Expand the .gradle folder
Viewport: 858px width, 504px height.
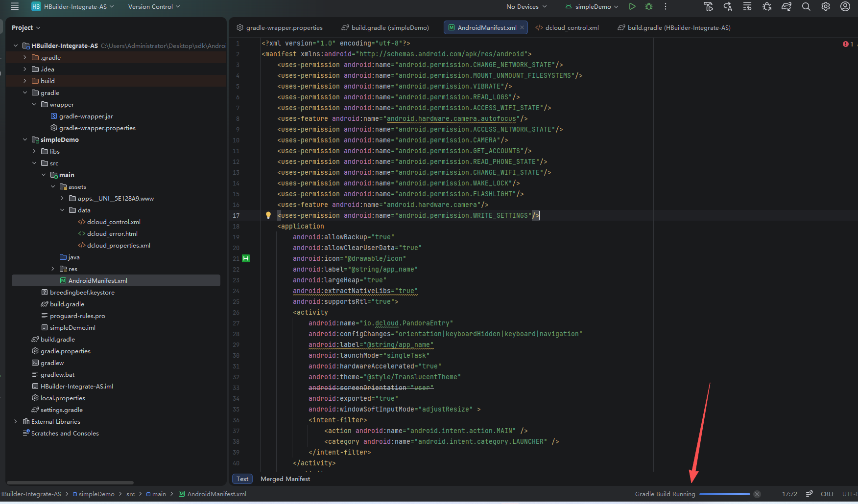coord(25,57)
